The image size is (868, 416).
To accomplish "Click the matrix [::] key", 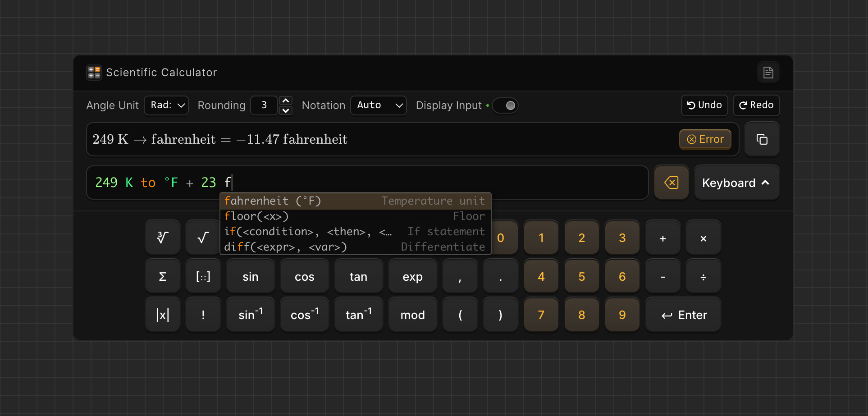I will click(x=203, y=276).
